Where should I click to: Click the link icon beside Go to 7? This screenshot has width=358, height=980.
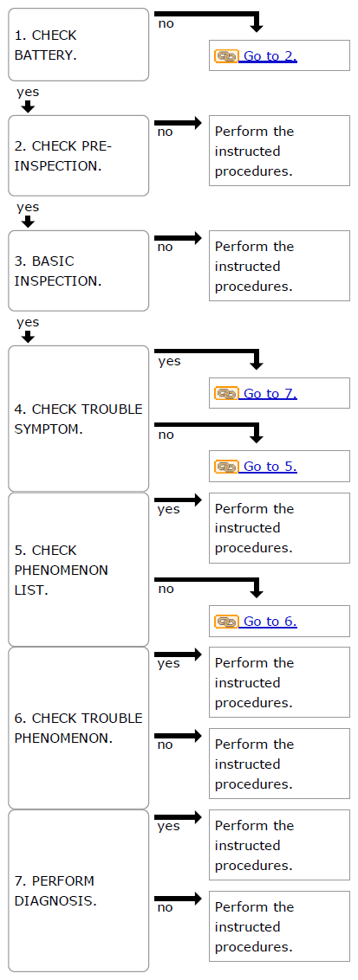[x=226, y=394]
